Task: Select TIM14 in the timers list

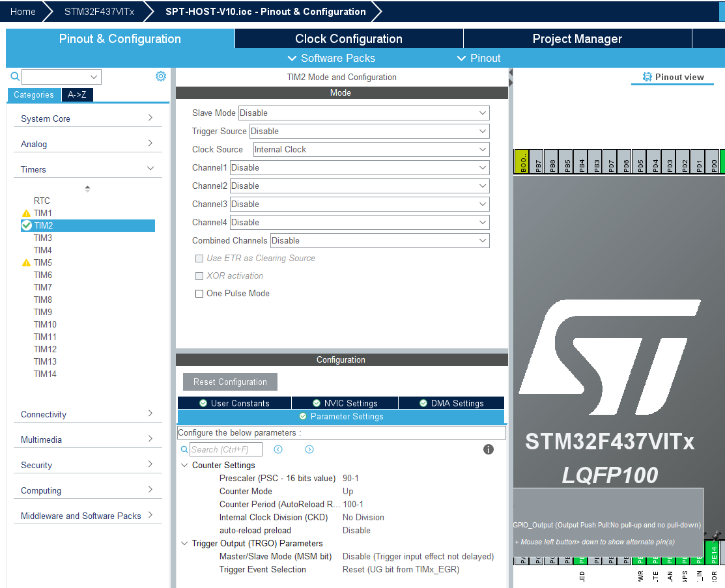Action: coord(45,374)
